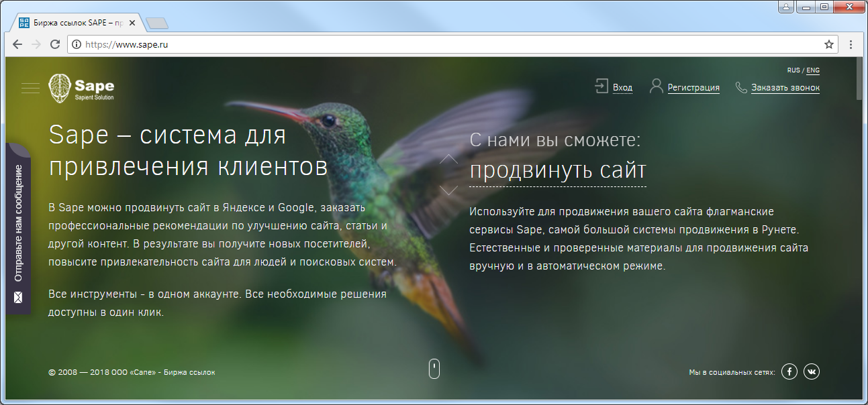Bookmark the page with the star icon
The height and width of the screenshot is (405, 868).
point(829,44)
